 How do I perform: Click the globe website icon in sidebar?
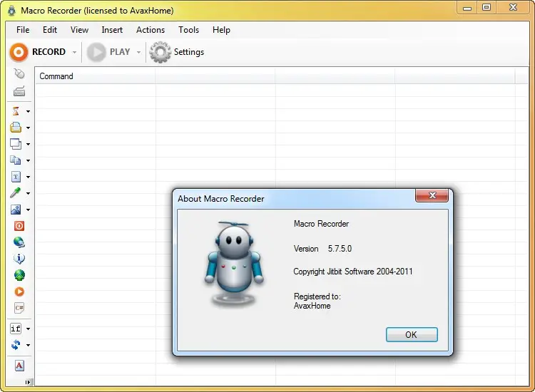(19, 242)
